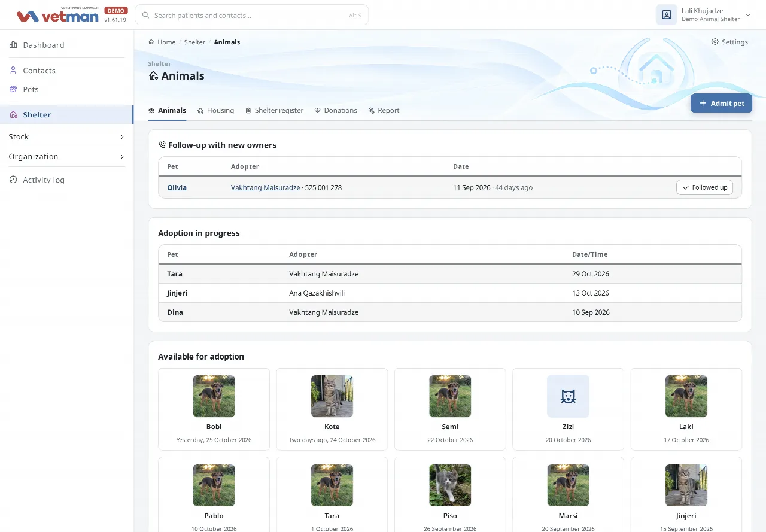Select the Animals tab
The width and height of the screenshot is (766, 532).
[167, 110]
